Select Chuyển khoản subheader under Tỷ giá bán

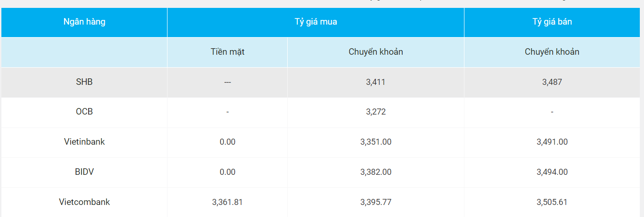click(552, 52)
